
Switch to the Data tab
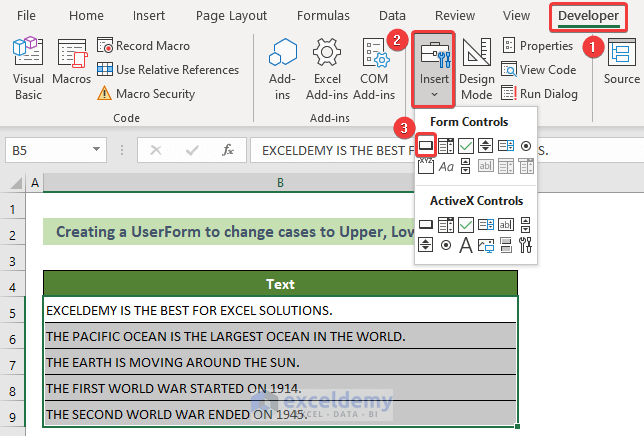(392, 16)
